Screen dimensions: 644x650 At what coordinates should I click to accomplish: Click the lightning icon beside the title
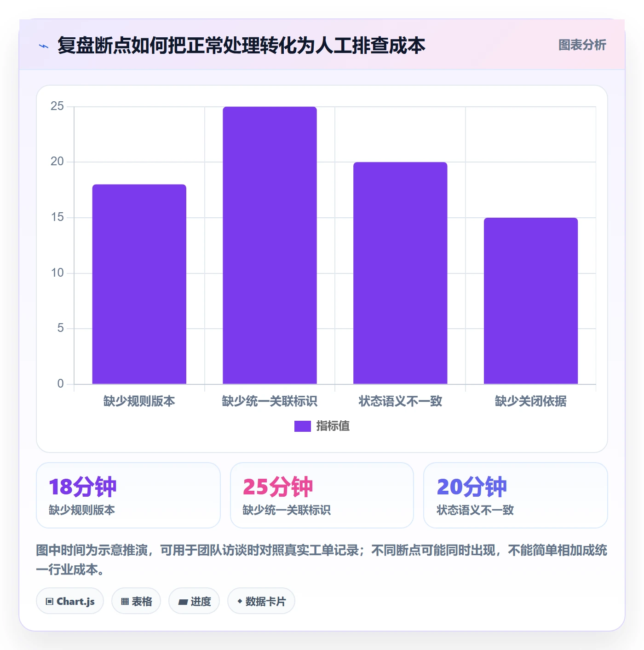44,46
